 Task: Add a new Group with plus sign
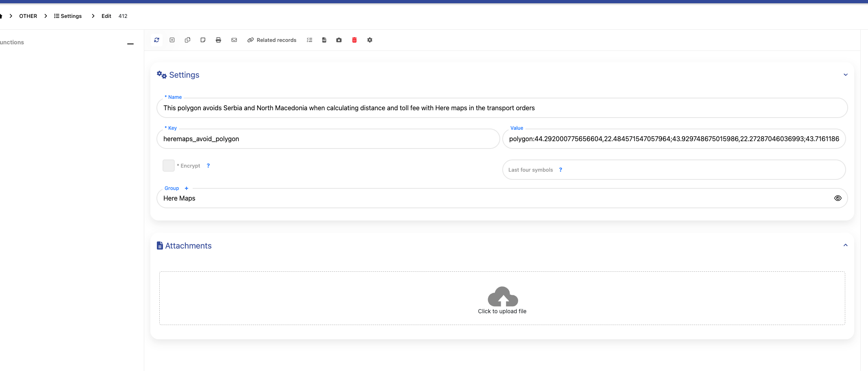(187, 188)
